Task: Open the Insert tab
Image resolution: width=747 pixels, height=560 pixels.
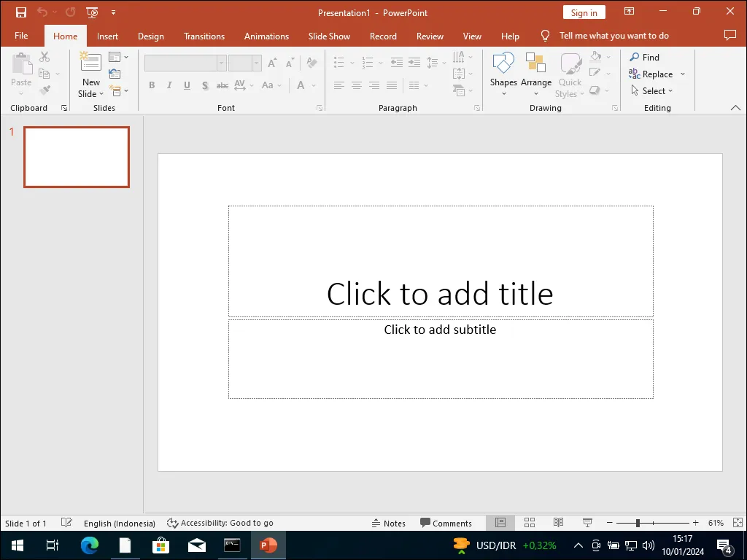Action: tap(107, 36)
